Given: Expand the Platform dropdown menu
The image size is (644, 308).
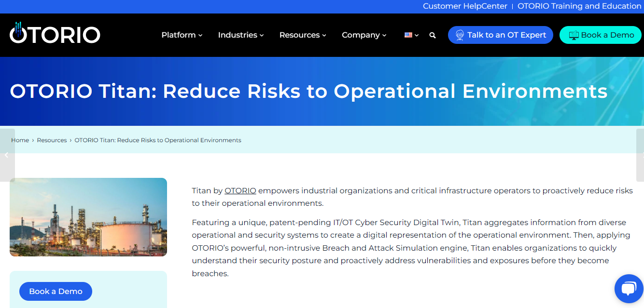Looking at the screenshot, I should (x=182, y=35).
